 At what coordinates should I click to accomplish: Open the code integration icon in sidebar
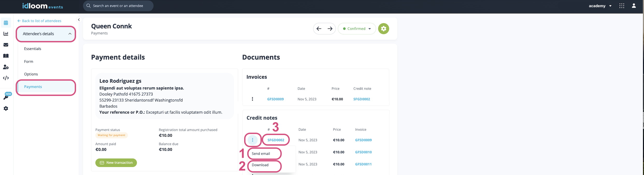(x=6, y=78)
